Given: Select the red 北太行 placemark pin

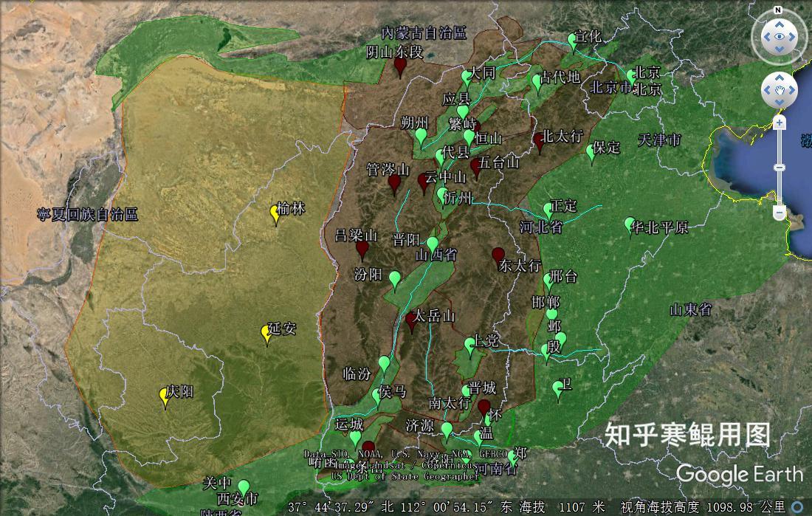Looking at the screenshot, I should click(x=539, y=141).
